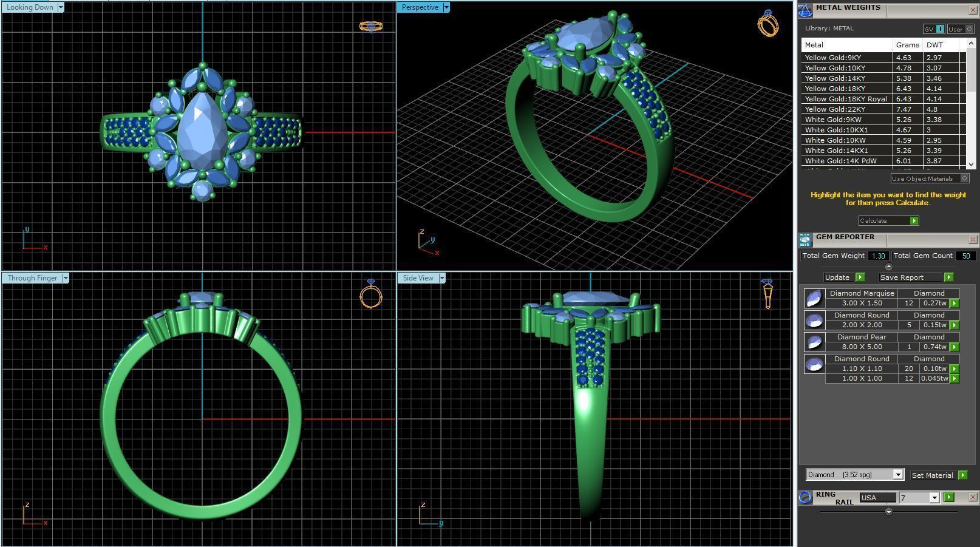Click the green arrow next to Set Material
This screenshot has width=980, height=547.
(962, 475)
